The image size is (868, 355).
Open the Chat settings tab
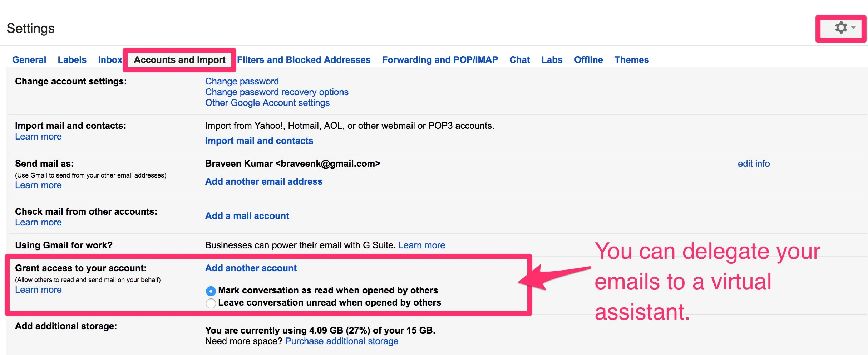pyautogui.click(x=519, y=60)
